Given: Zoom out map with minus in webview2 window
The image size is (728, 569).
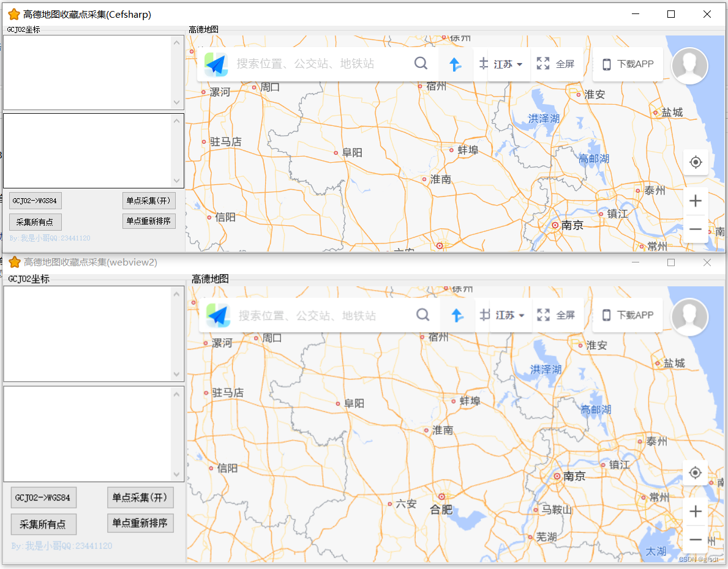Looking at the screenshot, I should pyautogui.click(x=696, y=539).
